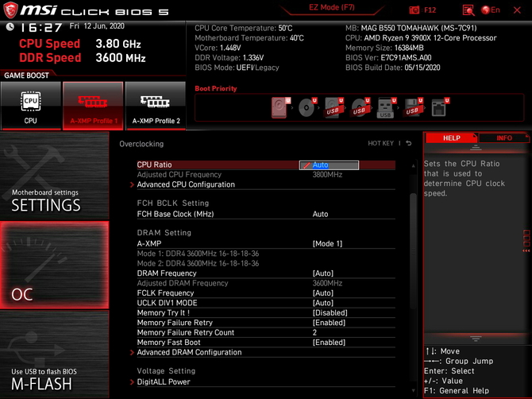Select the network boot priority icon
The width and height of the screenshot is (532, 399).
click(x=440, y=107)
